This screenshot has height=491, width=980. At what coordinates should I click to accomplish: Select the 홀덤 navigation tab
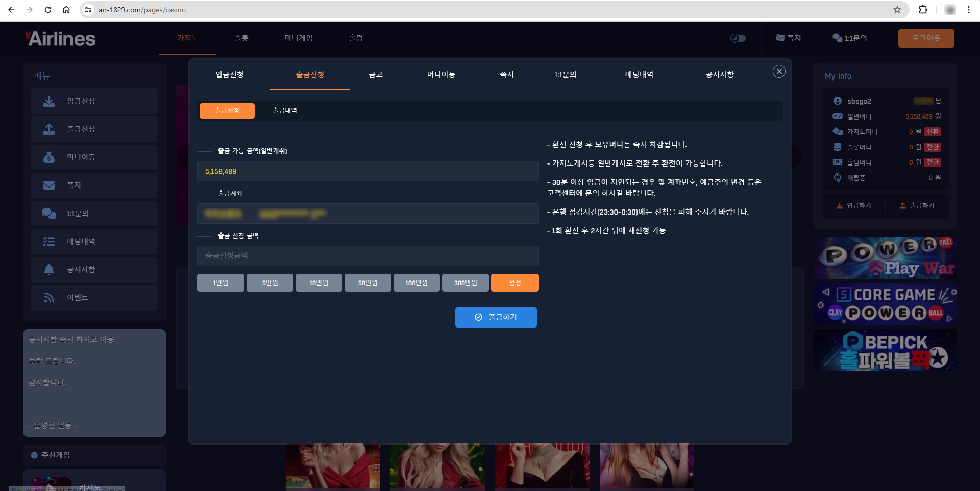tap(356, 38)
